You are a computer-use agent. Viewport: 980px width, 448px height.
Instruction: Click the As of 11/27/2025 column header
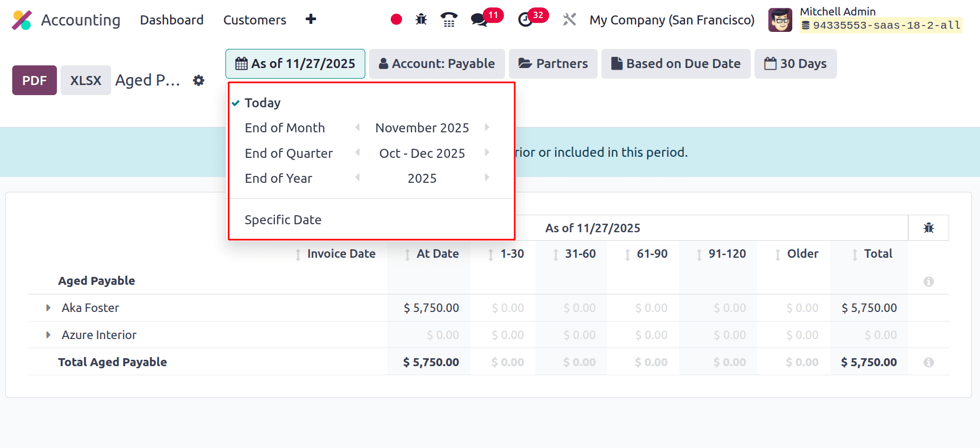coord(593,228)
